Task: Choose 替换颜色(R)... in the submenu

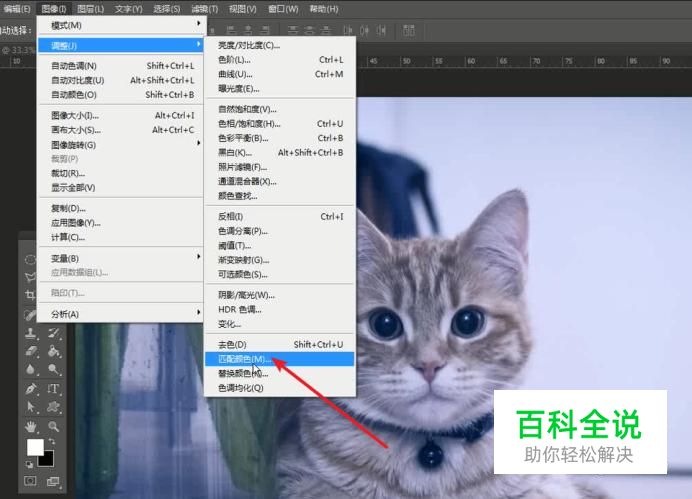Action: [x=280, y=373]
